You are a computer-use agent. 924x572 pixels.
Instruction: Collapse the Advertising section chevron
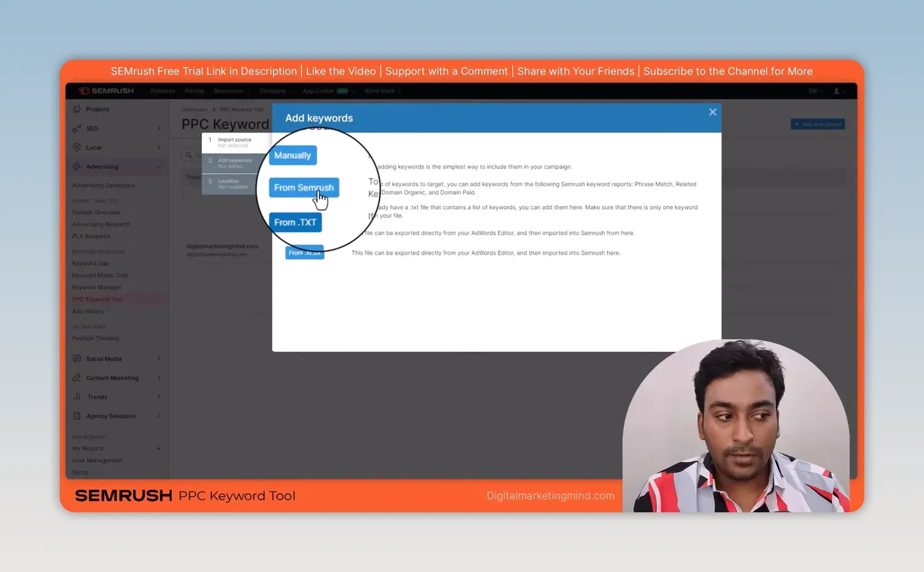click(159, 167)
